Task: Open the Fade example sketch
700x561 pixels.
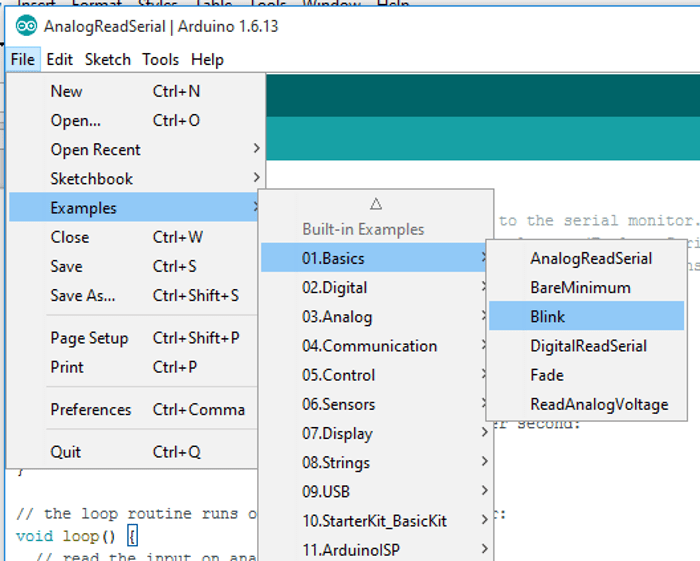Action: pyautogui.click(x=586, y=375)
